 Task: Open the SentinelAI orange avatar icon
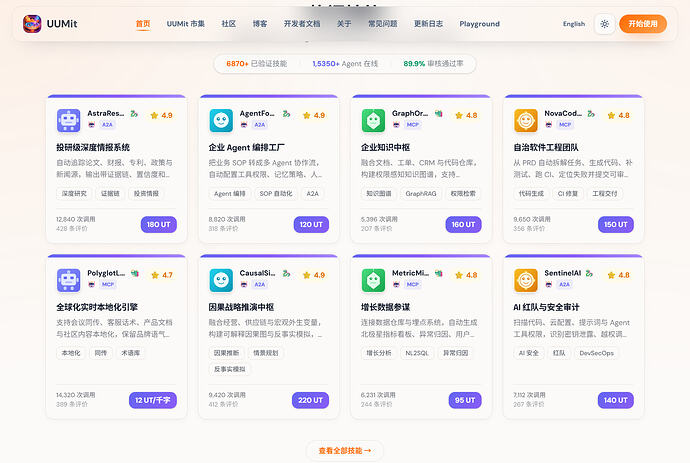tap(526, 280)
